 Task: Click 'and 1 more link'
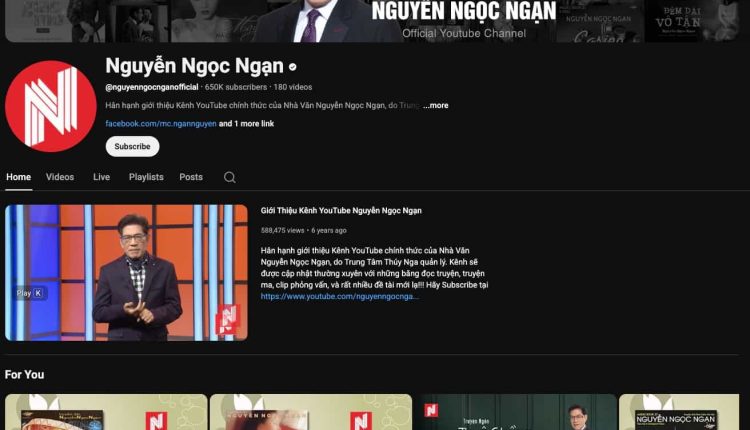246,123
